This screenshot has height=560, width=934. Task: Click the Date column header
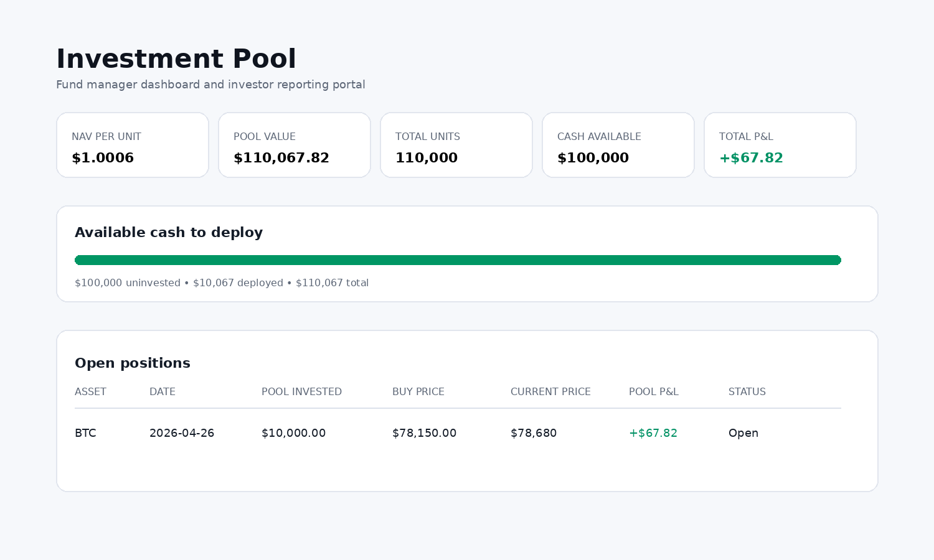pos(163,392)
